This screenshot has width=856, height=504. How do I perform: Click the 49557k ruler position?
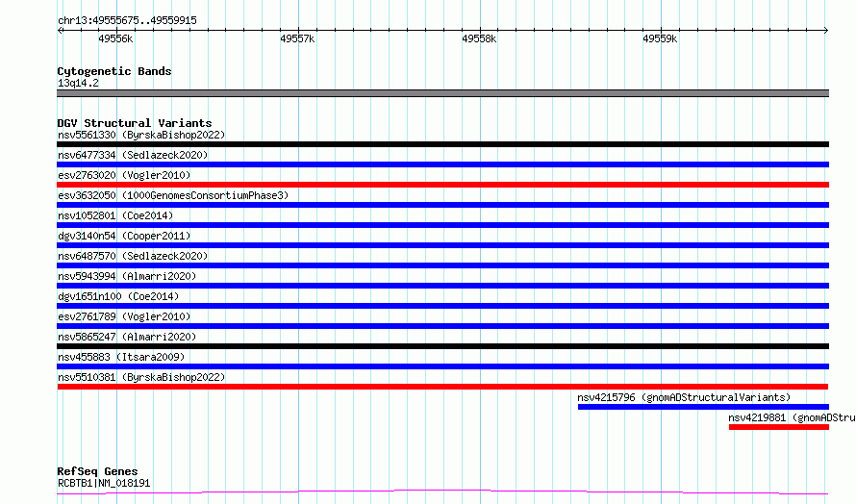pos(297,38)
